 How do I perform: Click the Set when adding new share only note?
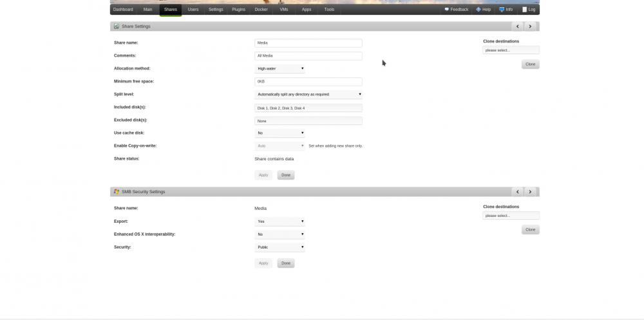click(x=336, y=146)
